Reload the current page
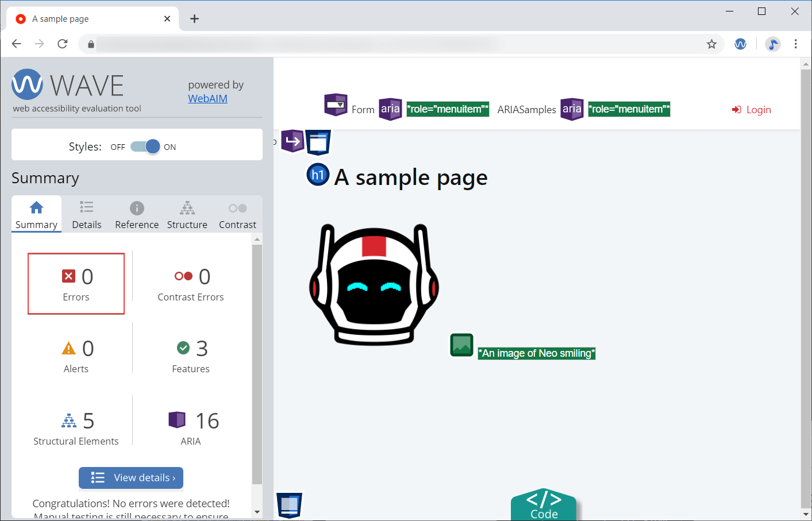 (x=63, y=44)
